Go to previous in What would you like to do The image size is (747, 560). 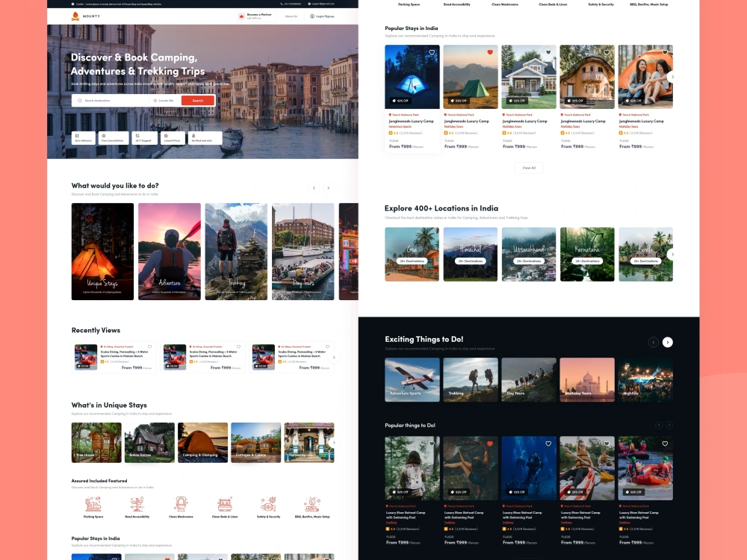(x=314, y=188)
